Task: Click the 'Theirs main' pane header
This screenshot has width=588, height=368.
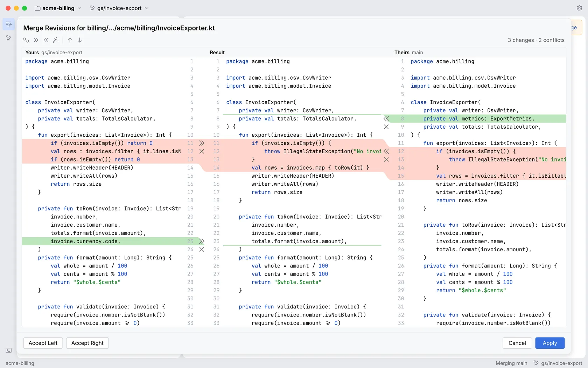Action: [409, 53]
